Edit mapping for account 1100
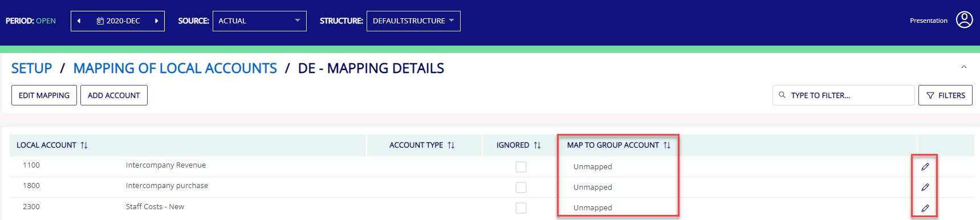980x220 pixels. coord(925,166)
